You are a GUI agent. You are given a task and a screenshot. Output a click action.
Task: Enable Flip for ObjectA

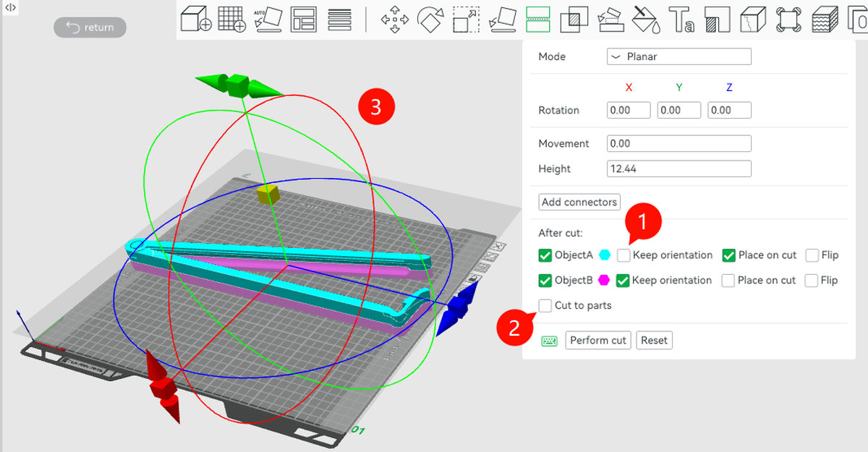812,255
